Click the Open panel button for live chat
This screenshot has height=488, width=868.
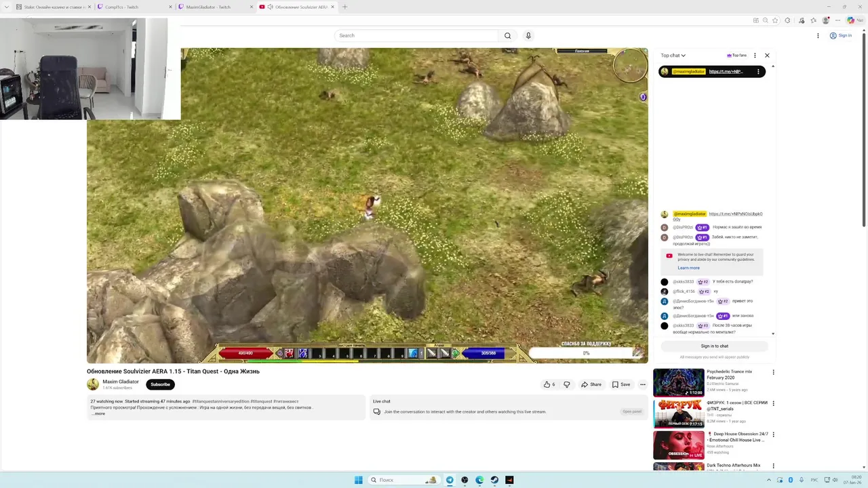point(632,411)
